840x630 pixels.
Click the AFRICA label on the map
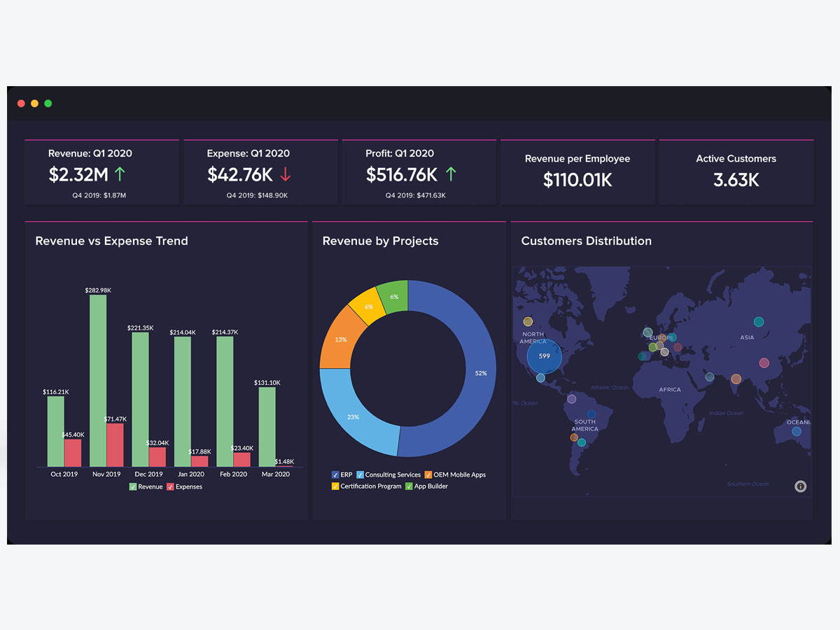670,389
